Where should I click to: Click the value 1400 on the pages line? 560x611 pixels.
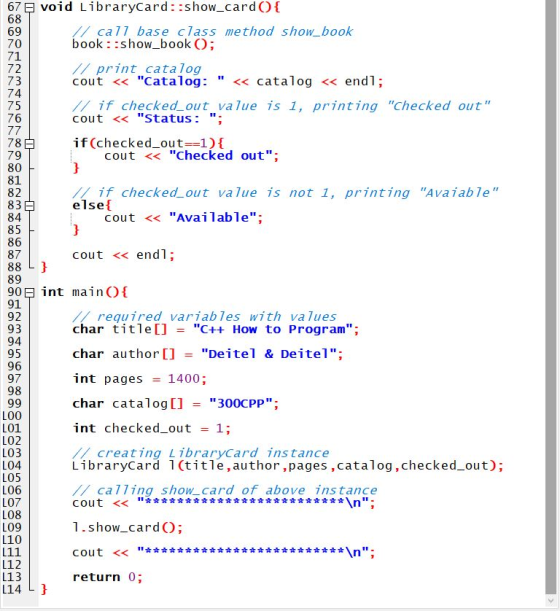184,379
